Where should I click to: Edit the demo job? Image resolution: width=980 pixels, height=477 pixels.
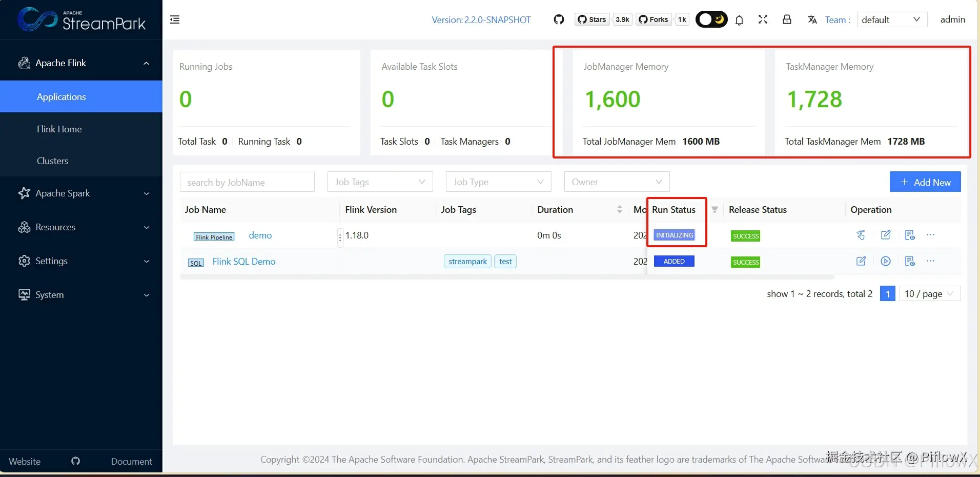(x=886, y=235)
